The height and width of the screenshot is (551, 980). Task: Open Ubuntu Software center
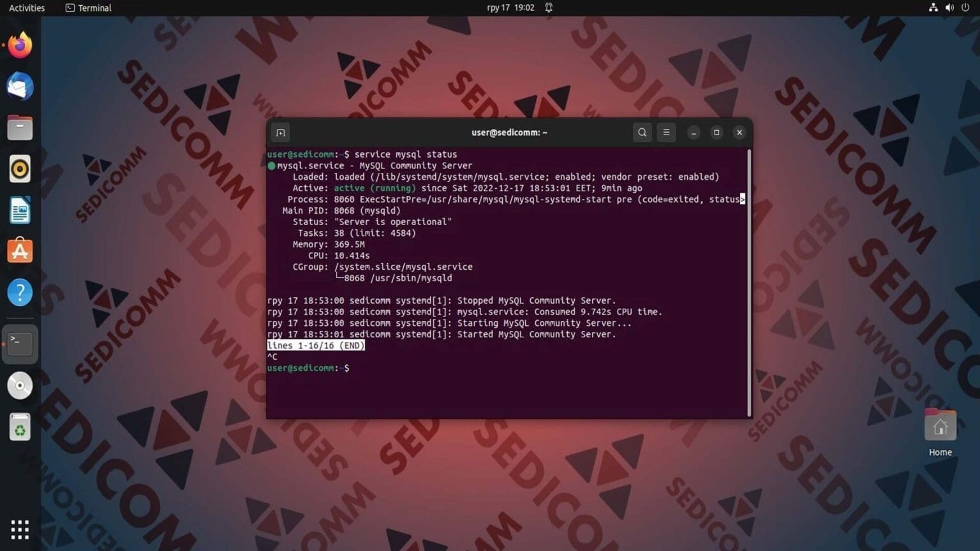pyautogui.click(x=19, y=251)
